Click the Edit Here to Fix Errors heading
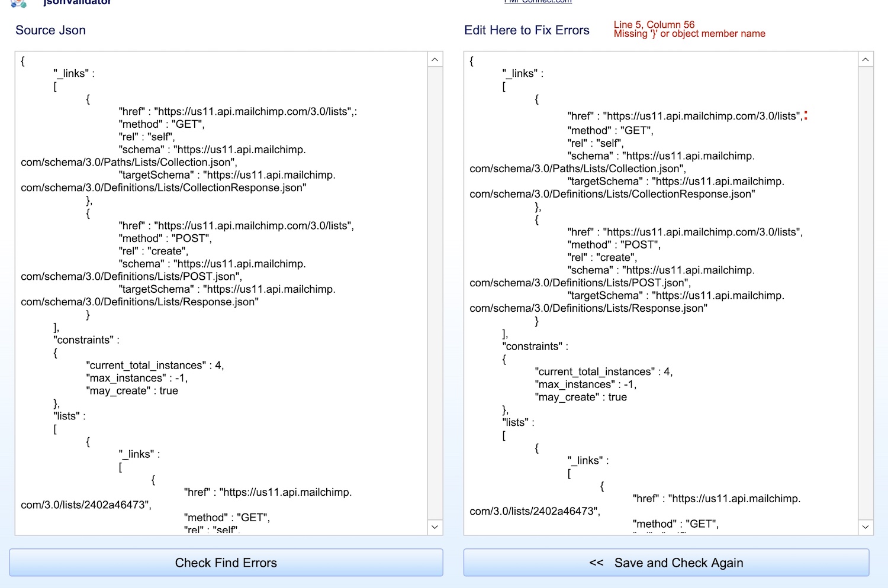This screenshot has width=888, height=588. pyautogui.click(x=527, y=30)
